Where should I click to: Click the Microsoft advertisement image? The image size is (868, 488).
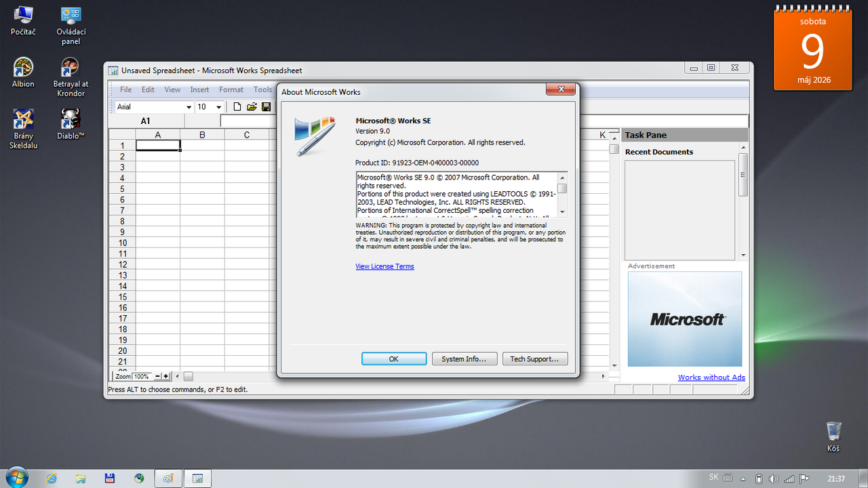coord(685,319)
